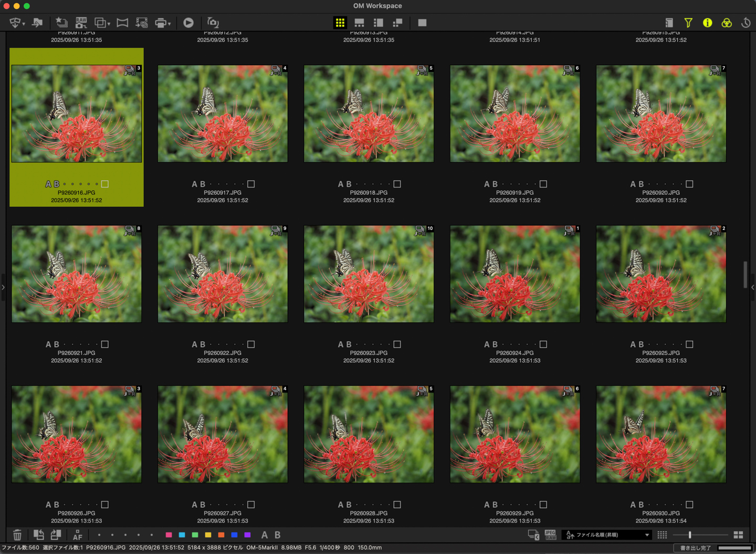Switch to the thumbnail grid view mode

coord(340,23)
